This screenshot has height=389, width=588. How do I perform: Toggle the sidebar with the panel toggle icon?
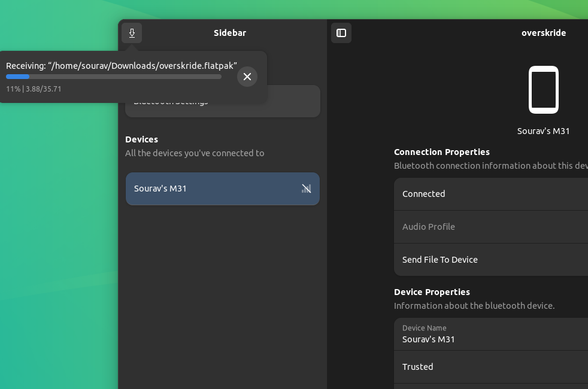[x=341, y=33]
